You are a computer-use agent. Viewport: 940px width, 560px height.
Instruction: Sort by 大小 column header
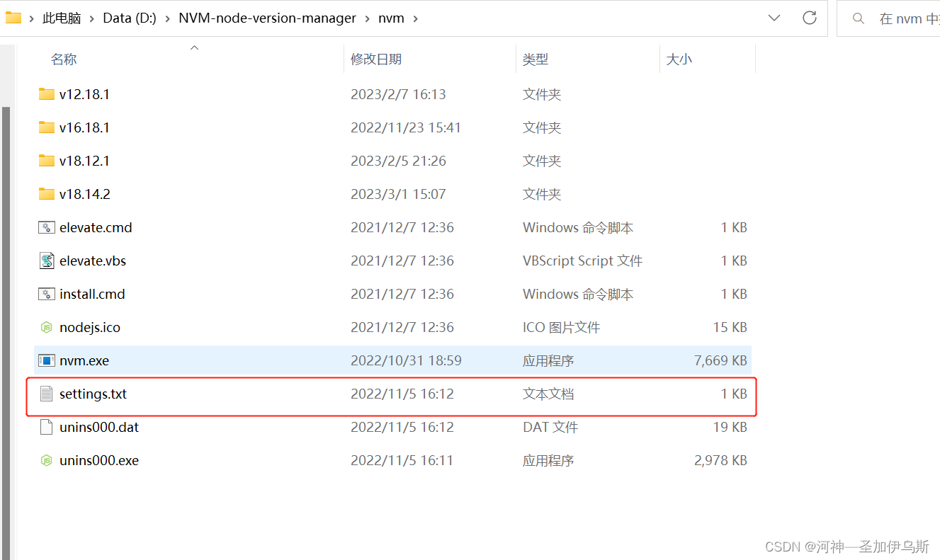click(x=679, y=59)
